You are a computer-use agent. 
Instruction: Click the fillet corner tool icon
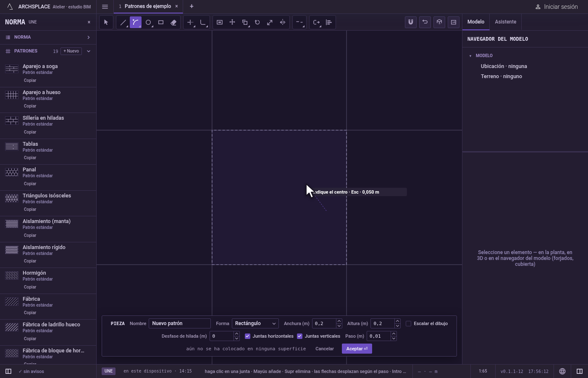click(203, 22)
